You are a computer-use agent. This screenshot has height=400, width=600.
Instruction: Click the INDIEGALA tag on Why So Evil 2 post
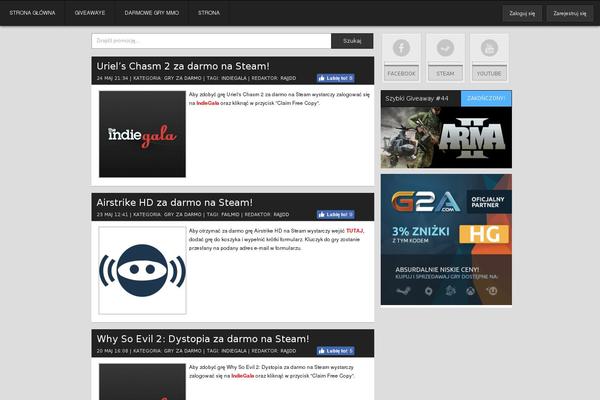[x=234, y=351]
